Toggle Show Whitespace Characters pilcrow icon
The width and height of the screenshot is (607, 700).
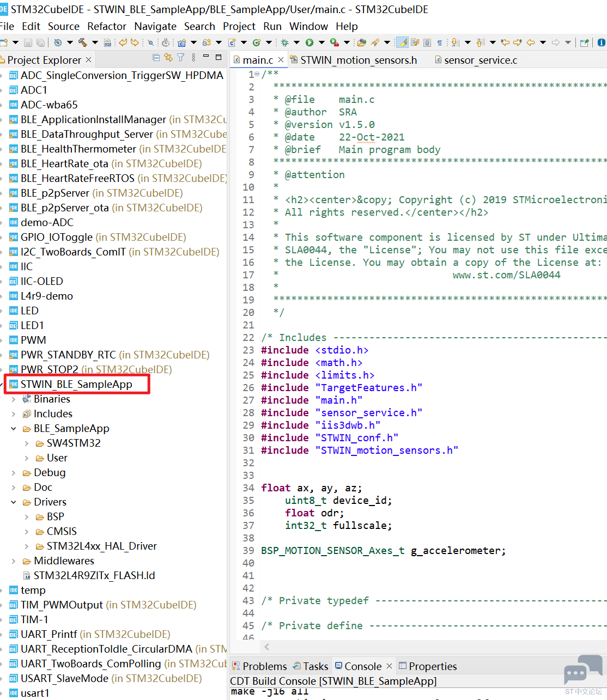pyautogui.click(x=439, y=42)
